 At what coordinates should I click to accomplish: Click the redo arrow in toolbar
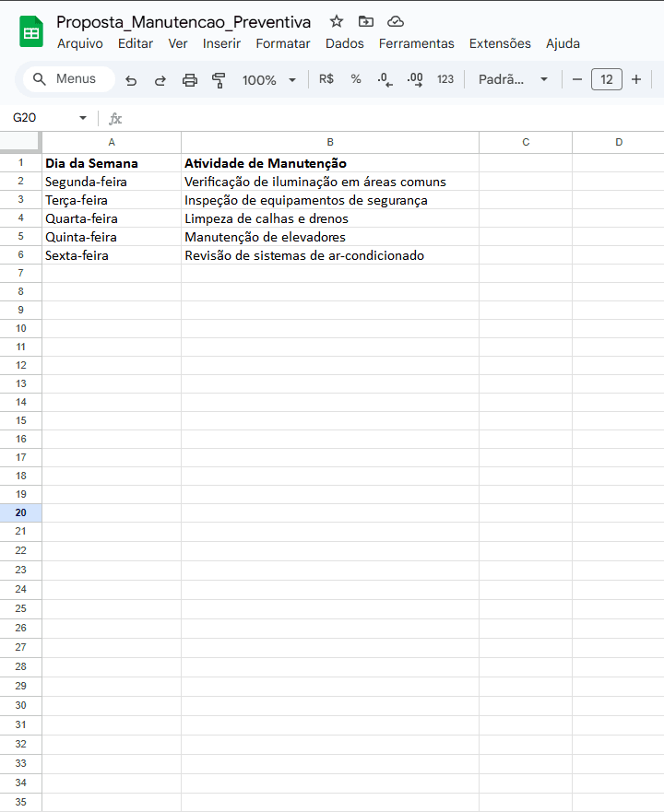click(160, 80)
